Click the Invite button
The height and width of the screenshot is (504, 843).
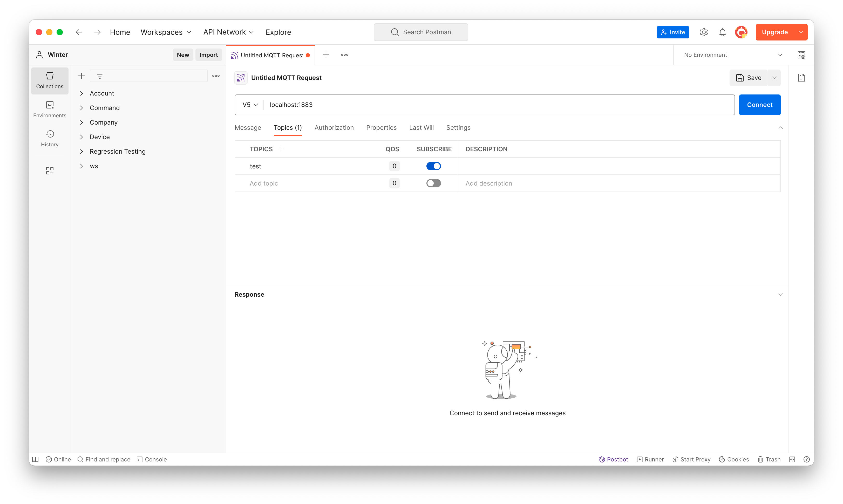tap(672, 32)
